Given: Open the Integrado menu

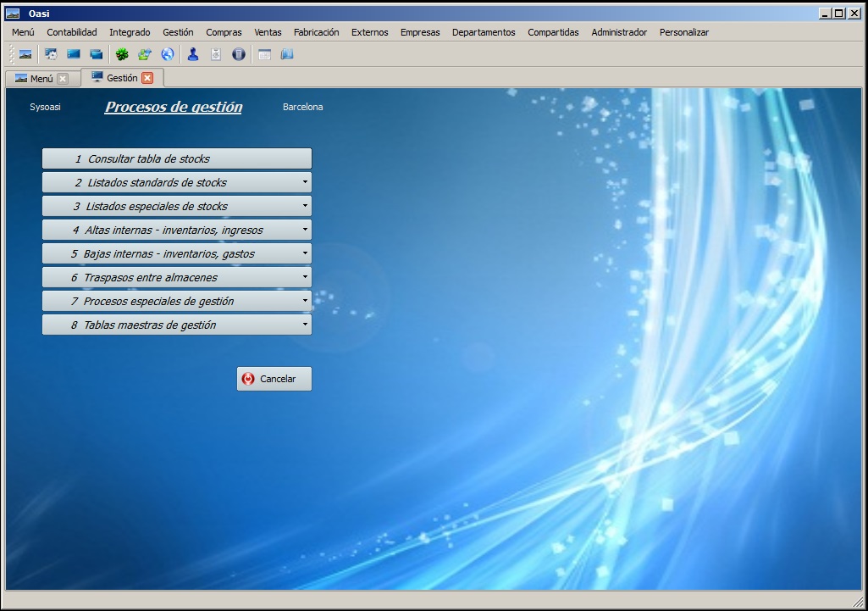Looking at the screenshot, I should [x=130, y=32].
